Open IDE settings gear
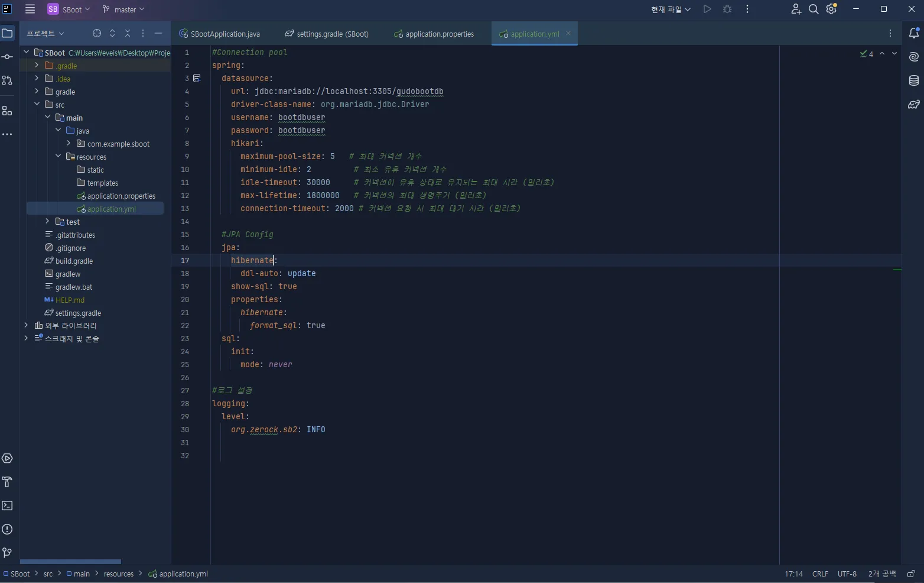This screenshot has height=583, width=924. point(832,9)
